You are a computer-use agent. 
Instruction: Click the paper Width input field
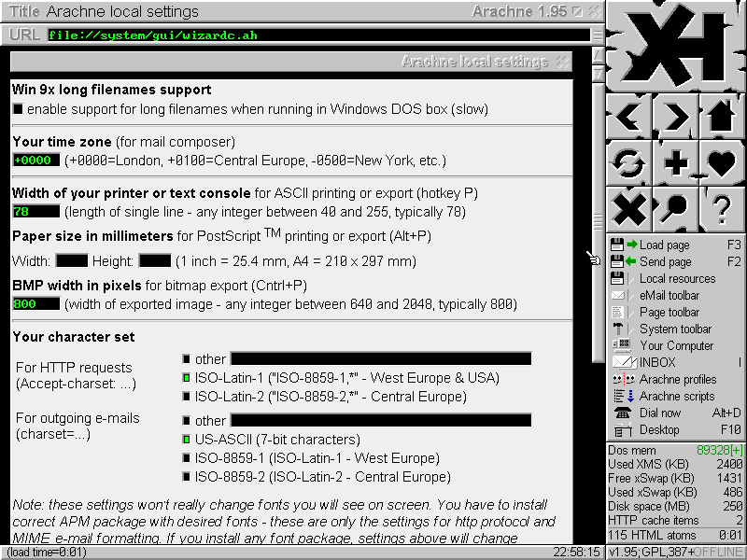point(72,261)
